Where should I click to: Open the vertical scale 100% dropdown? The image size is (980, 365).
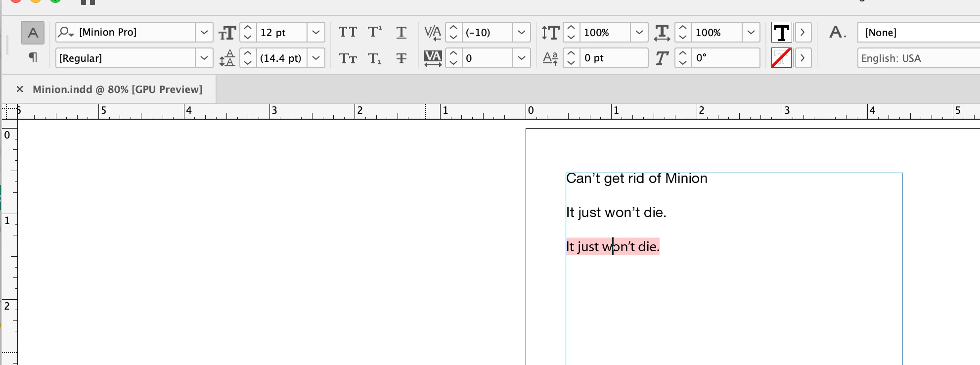[639, 32]
